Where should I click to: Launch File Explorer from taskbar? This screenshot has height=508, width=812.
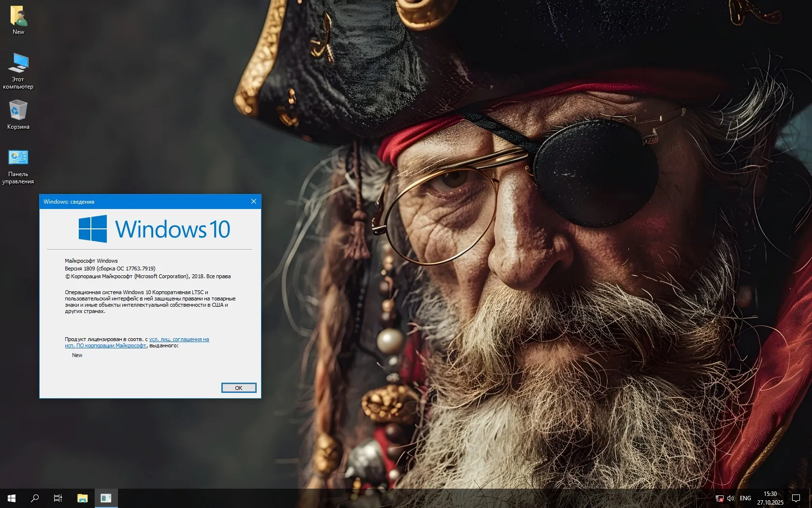tap(82, 498)
